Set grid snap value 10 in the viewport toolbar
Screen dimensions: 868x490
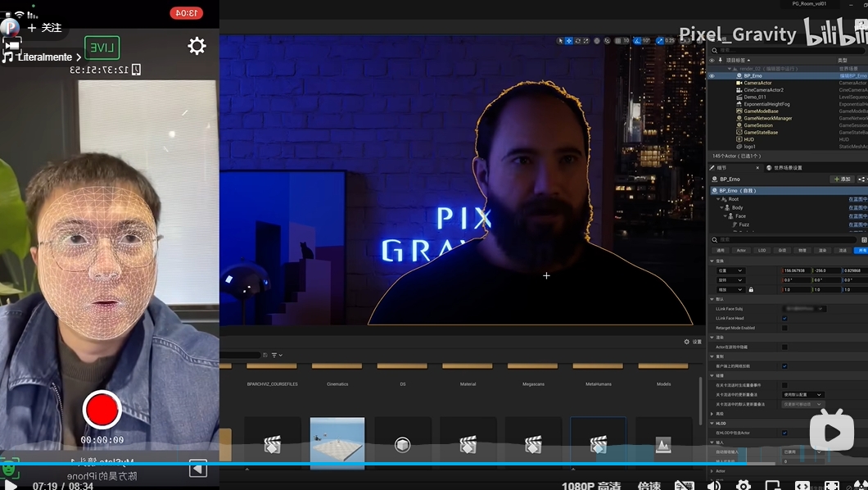click(626, 40)
